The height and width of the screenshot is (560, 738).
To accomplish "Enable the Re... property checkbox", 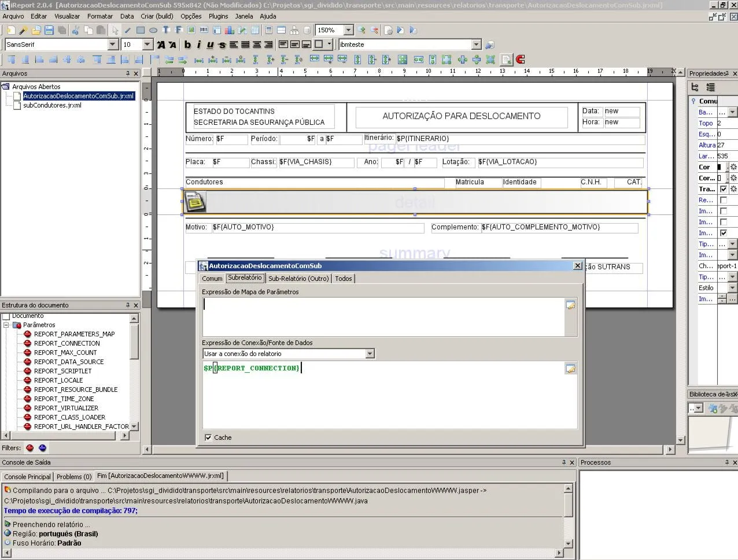I will (723, 200).
